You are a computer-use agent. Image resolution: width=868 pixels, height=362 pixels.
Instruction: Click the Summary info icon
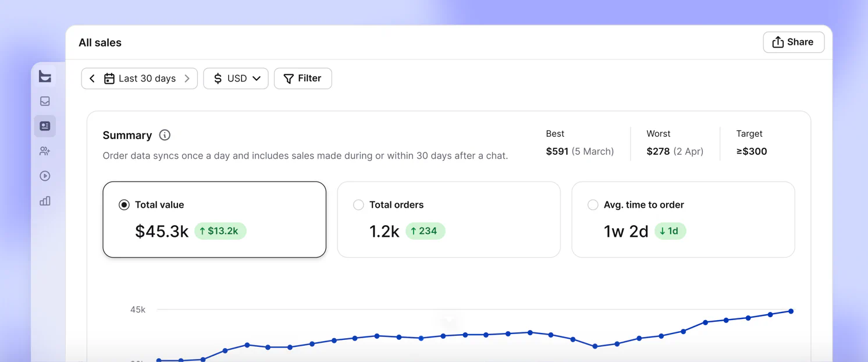(165, 135)
